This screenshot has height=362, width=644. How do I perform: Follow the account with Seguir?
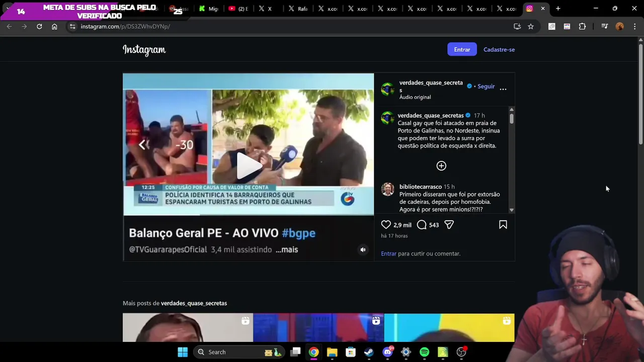[486, 86]
